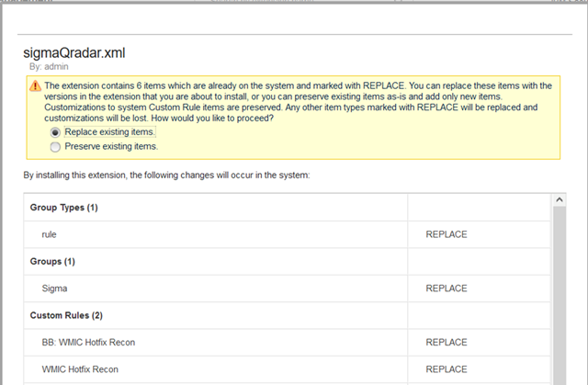Click the Group Types (1) header row

click(288, 208)
